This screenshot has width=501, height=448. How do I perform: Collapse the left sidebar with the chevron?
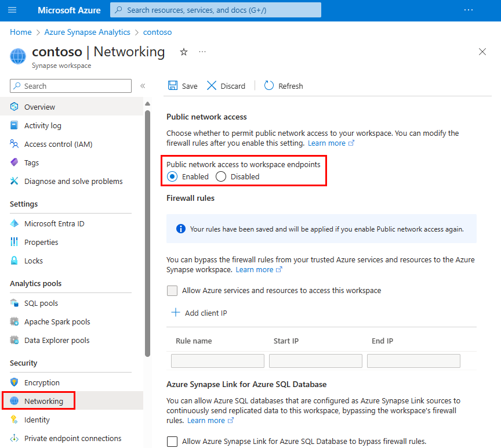point(143,86)
